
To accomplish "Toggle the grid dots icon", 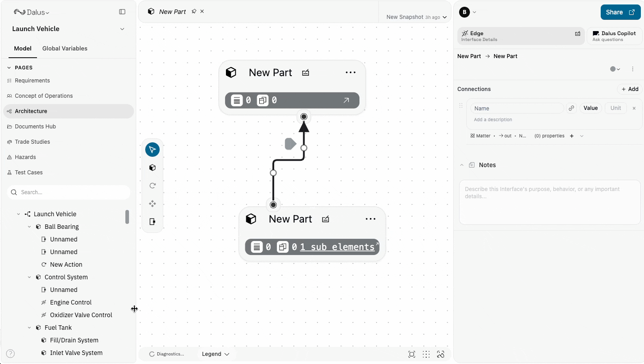I will point(426,354).
